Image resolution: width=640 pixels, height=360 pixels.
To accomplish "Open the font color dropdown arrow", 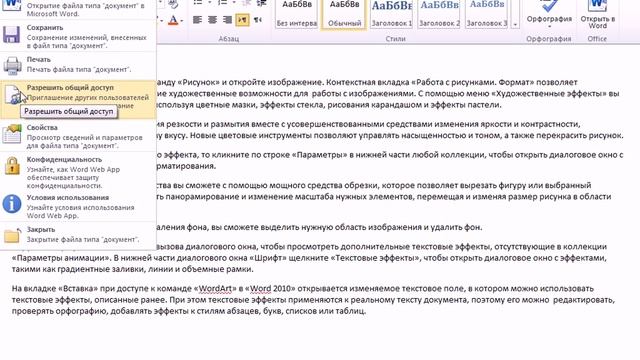I will [x=182, y=20].
